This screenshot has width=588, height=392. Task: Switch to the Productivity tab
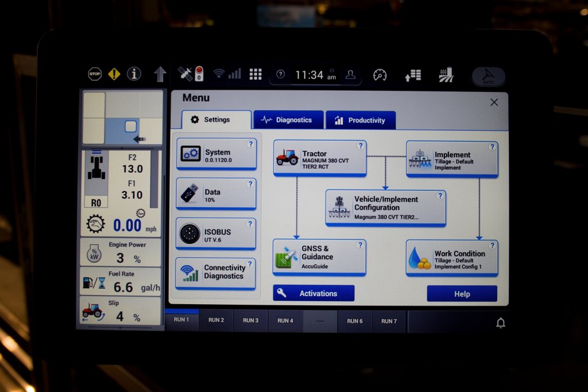[361, 121]
